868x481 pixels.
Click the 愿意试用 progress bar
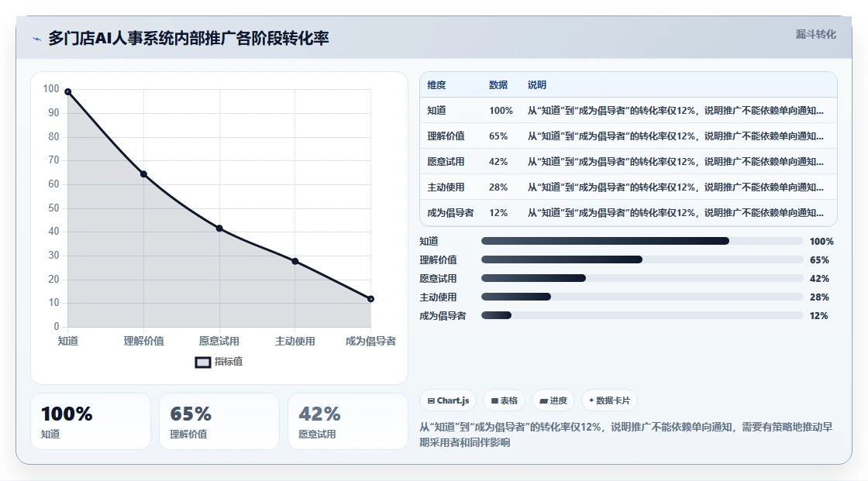pos(642,278)
